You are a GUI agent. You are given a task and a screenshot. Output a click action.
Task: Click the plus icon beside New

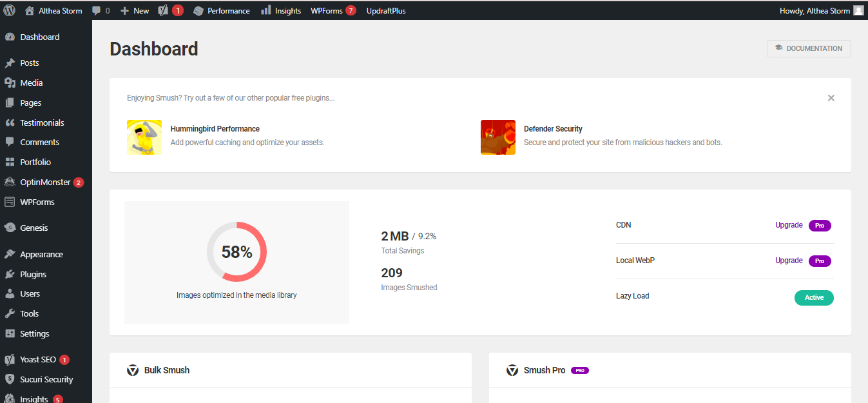point(125,10)
